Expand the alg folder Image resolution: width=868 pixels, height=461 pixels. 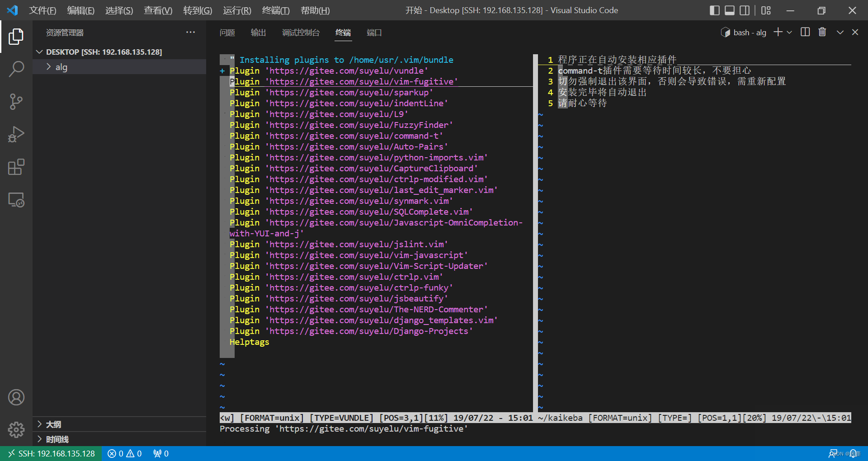119,67
